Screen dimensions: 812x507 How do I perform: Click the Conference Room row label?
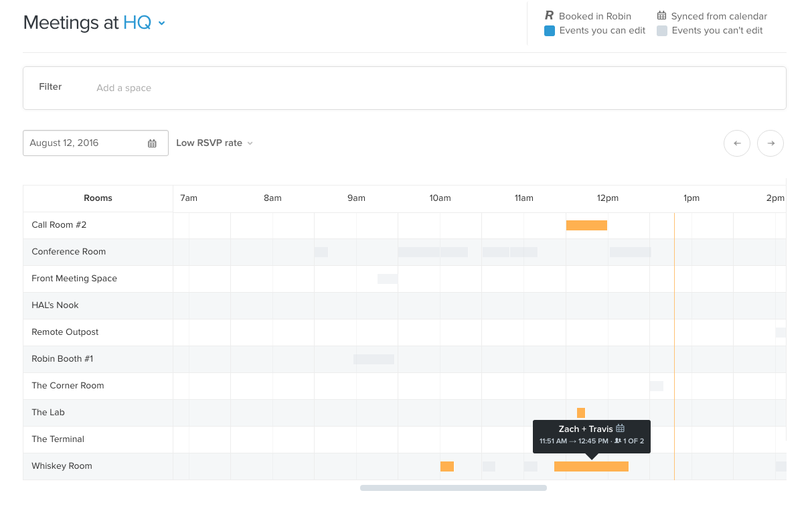[x=69, y=252]
